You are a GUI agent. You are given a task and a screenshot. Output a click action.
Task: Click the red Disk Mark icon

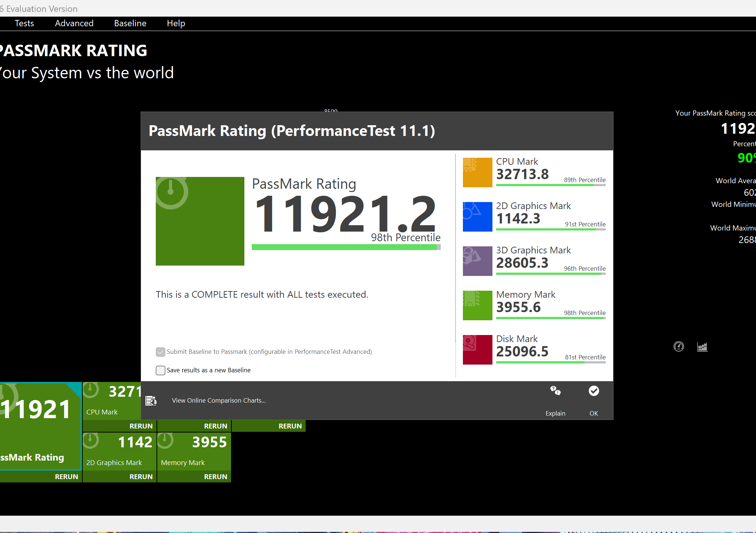tap(478, 350)
